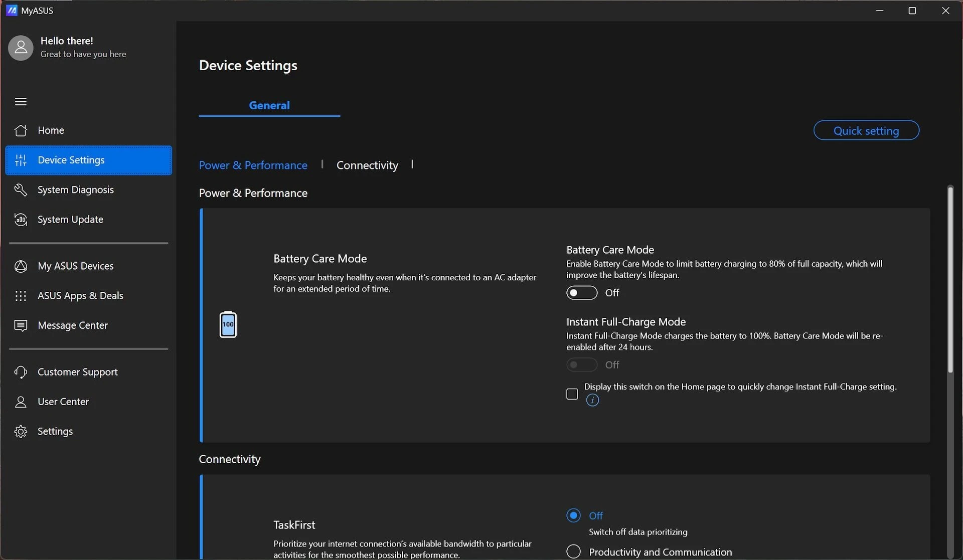Viewport: 963px width, 560px height.
Task: Click the System Update refresh icon
Action: [x=21, y=219]
